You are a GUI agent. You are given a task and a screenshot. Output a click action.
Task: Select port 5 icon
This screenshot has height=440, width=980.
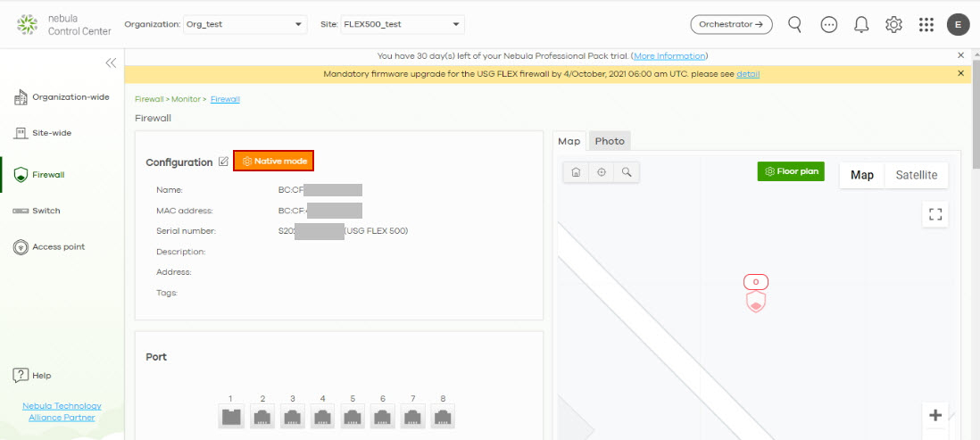(x=353, y=416)
